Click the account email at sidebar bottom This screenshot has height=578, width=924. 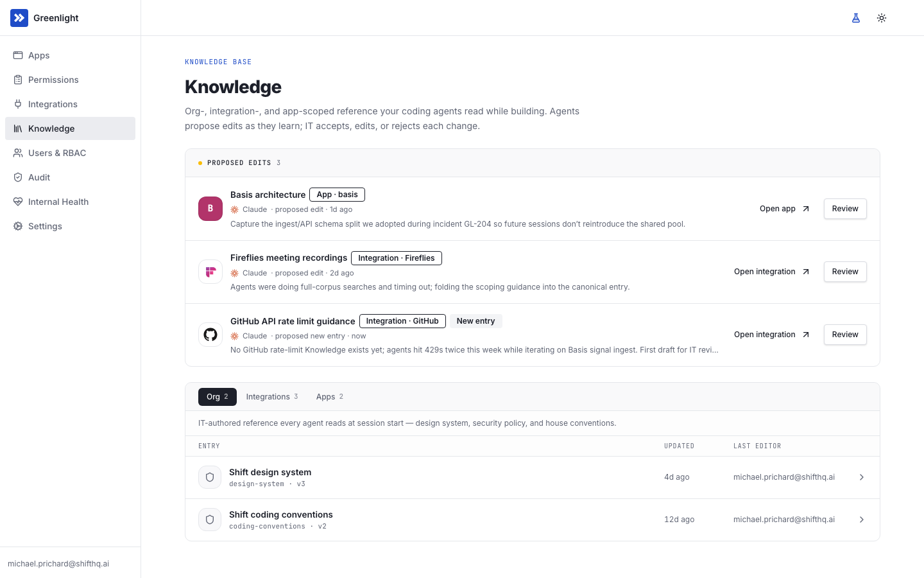point(58,564)
